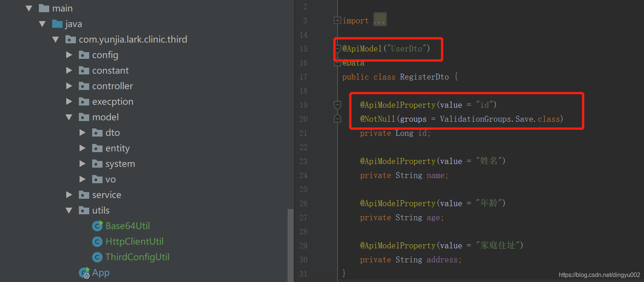Expand the system package arrow
Image resolution: width=644 pixels, height=282 pixels.
(x=82, y=164)
